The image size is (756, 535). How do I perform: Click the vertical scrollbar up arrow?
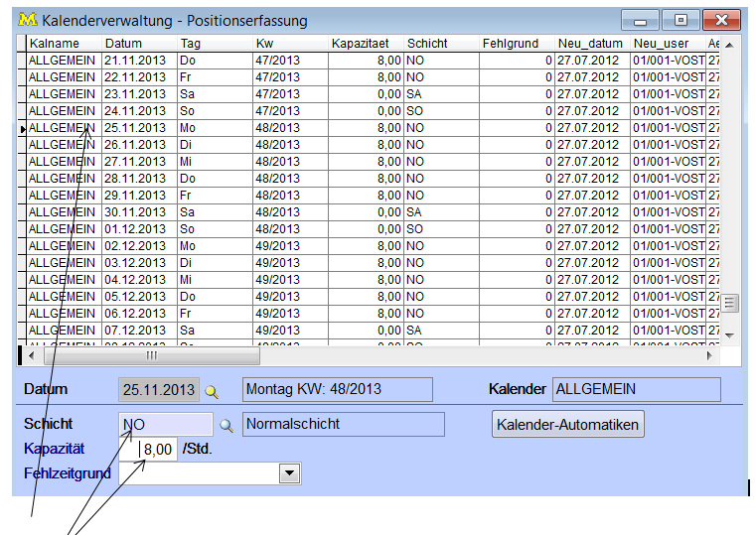(x=730, y=45)
